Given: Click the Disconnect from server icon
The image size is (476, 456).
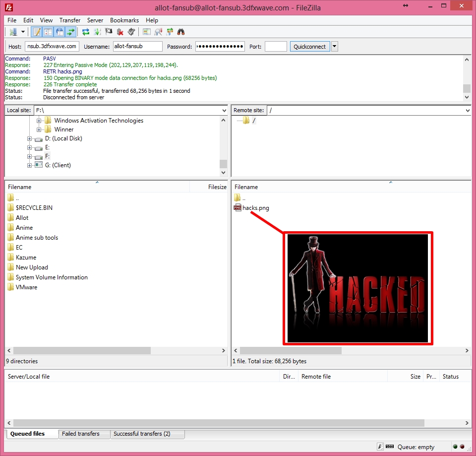Looking at the screenshot, I should [x=120, y=32].
